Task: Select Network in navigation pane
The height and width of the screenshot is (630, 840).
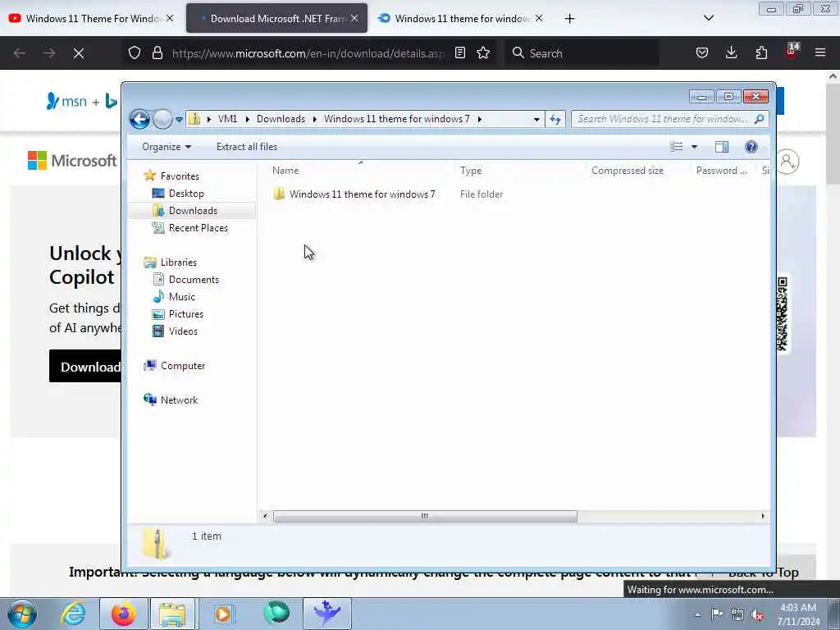Action: [x=179, y=399]
